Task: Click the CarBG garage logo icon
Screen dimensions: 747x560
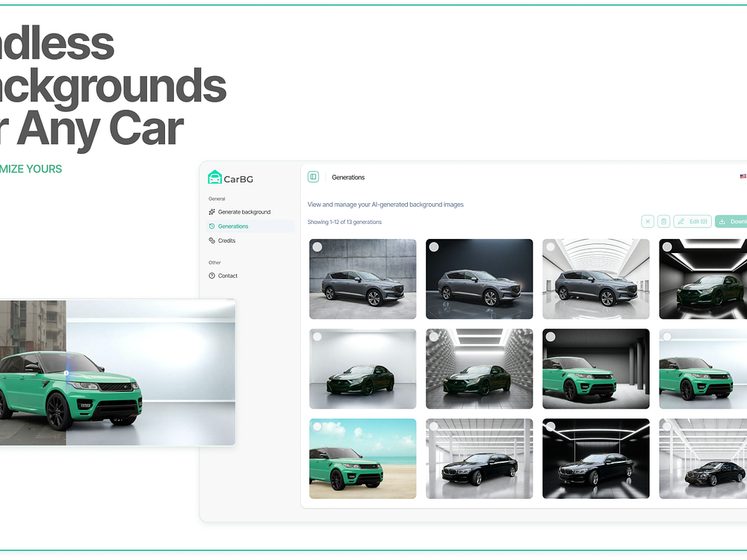Action: [215, 177]
